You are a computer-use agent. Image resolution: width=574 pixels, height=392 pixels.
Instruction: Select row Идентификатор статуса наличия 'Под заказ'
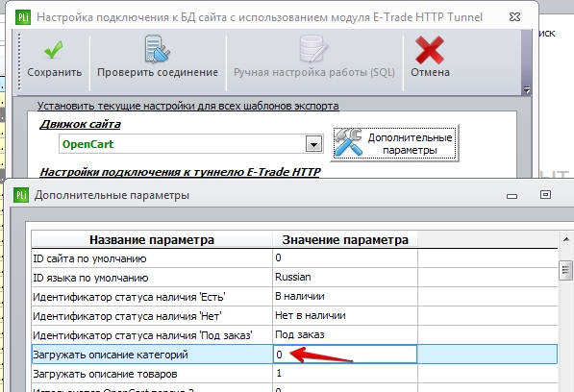click(x=294, y=335)
